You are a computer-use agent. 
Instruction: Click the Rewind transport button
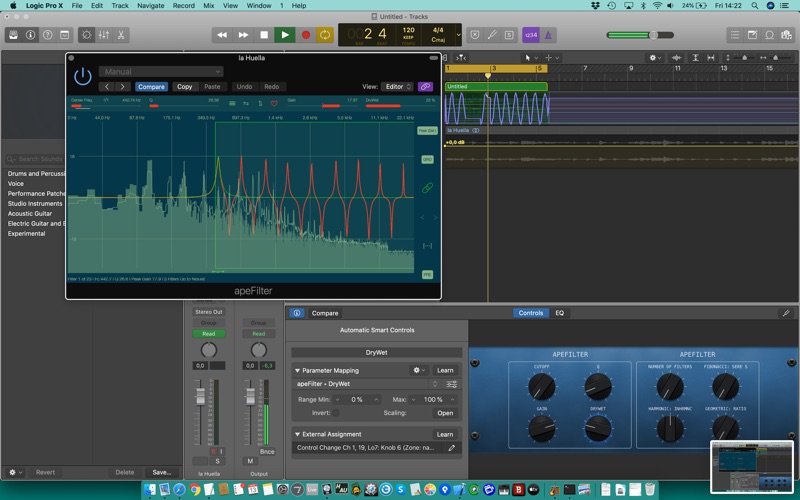coord(222,35)
